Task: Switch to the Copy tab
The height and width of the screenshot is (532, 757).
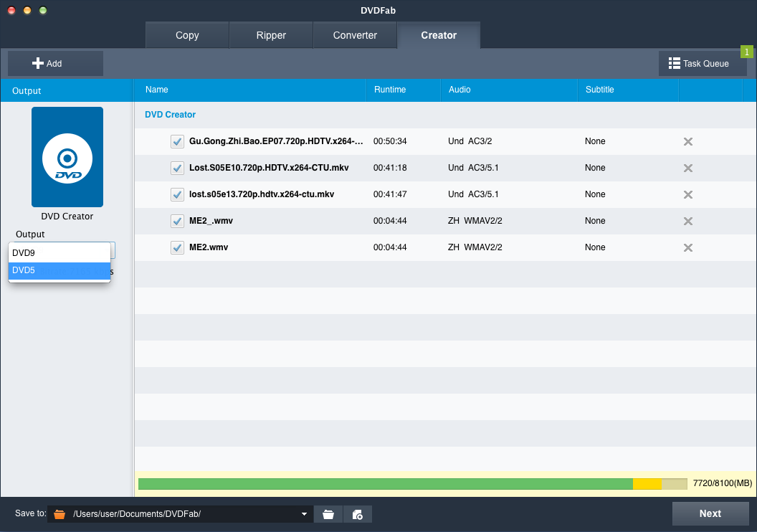Action: coord(187,35)
